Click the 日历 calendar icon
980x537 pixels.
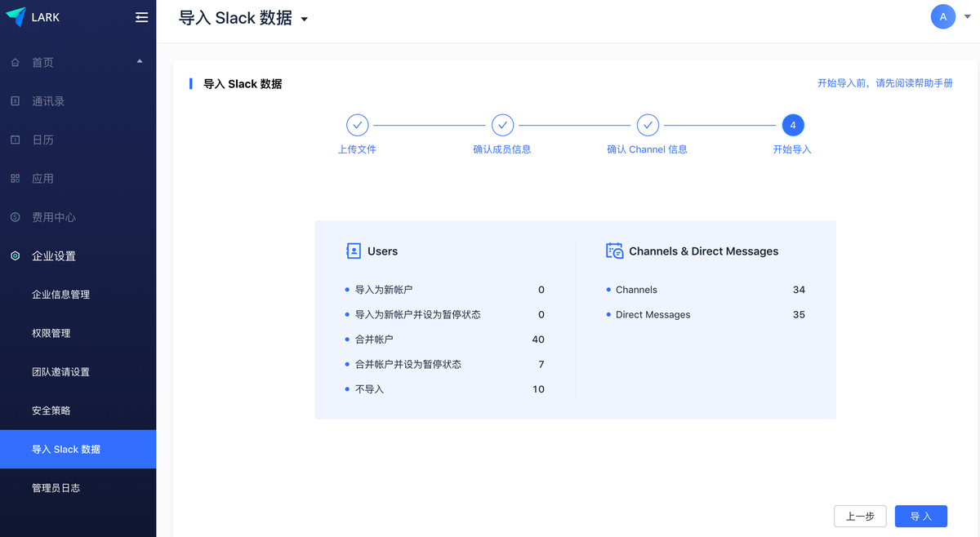(x=15, y=140)
